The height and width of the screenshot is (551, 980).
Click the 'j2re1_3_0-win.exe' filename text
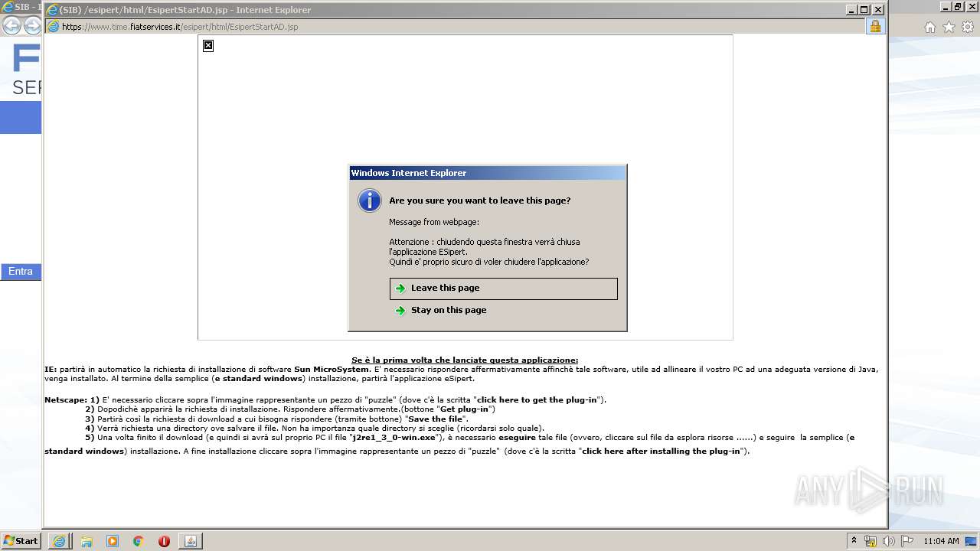pyautogui.click(x=394, y=438)
